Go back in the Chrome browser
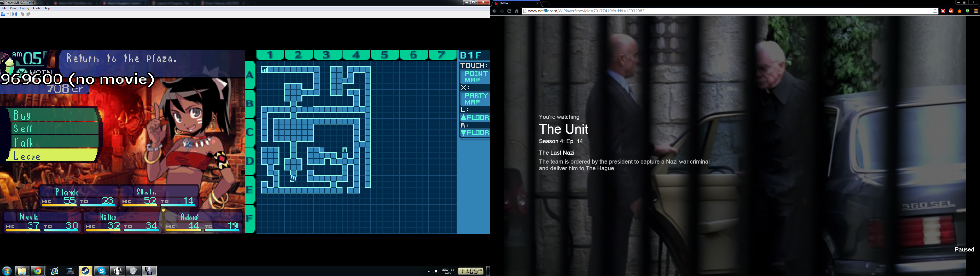Image resolution: width=980 pixels, height=276 pixels. pyautogui.click(x=494, y=11)
